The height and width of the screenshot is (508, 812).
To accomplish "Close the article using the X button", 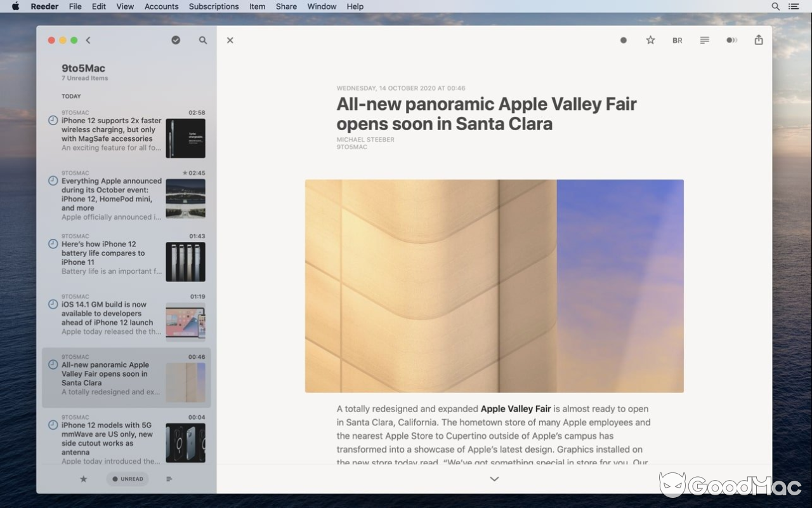I will coord(230,40).
